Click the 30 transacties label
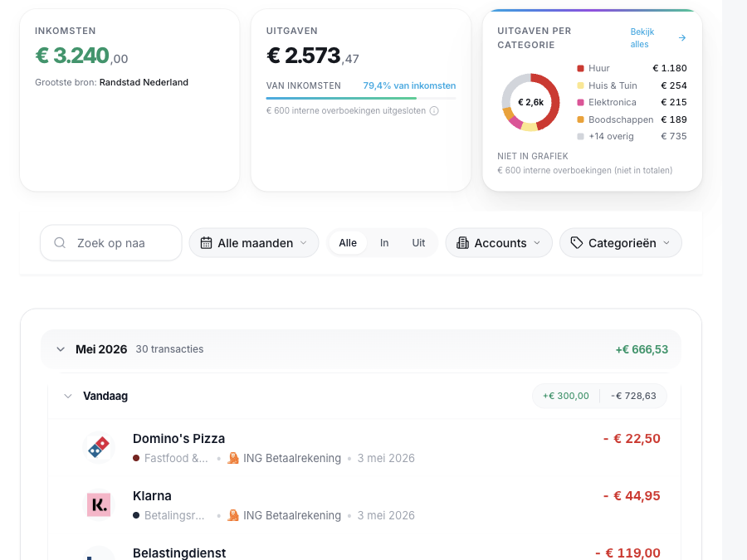 point(169,349)
